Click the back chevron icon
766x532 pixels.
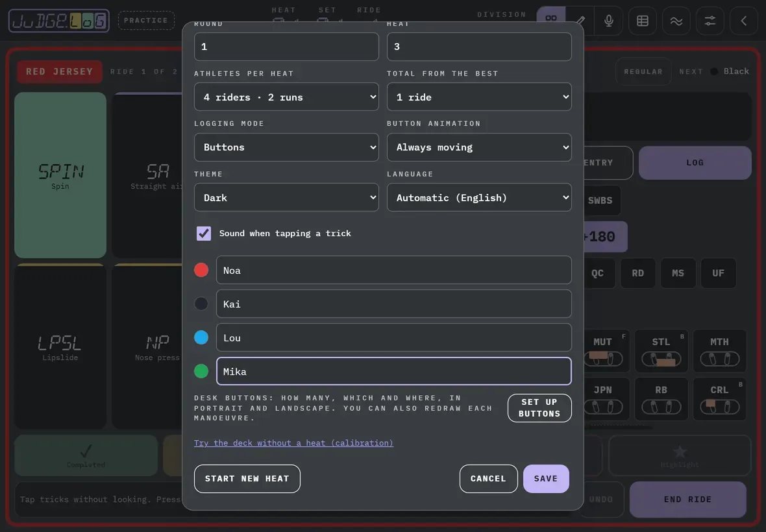(x=743, y=21)
